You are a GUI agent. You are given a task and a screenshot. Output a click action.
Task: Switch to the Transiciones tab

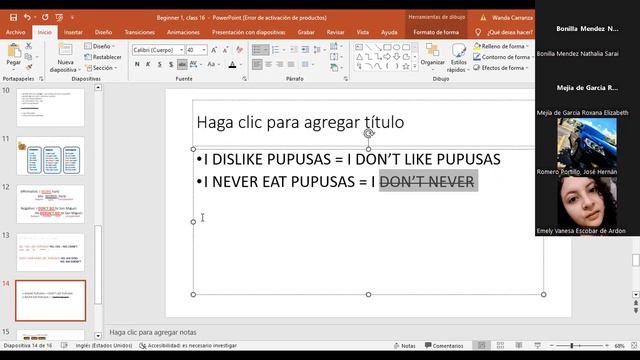point(140,32)
